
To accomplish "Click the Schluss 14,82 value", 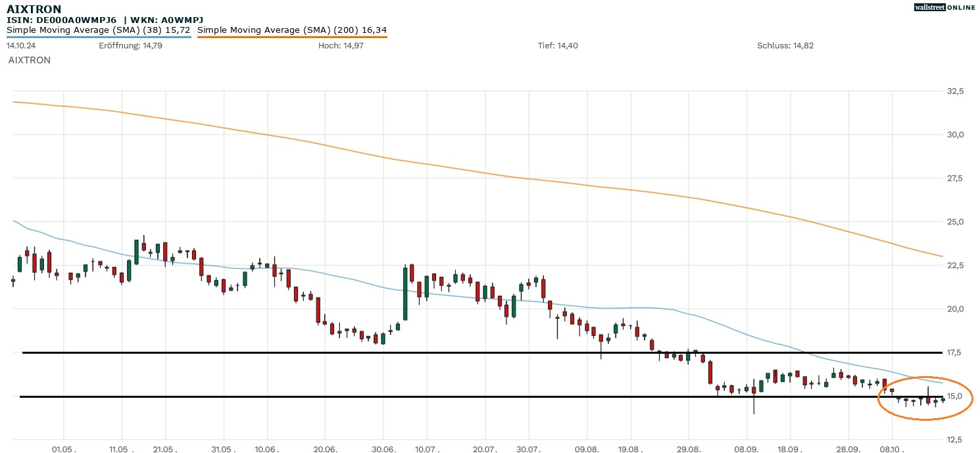I will 785,45.
